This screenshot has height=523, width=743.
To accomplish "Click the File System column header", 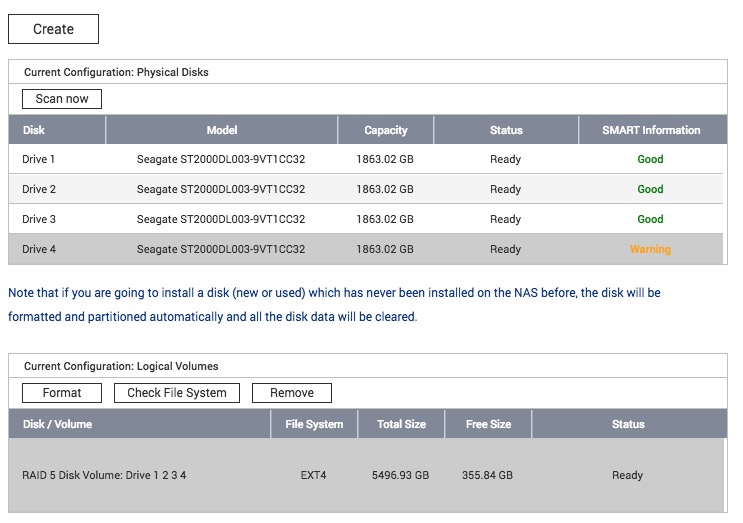I will tap(314, 424).
